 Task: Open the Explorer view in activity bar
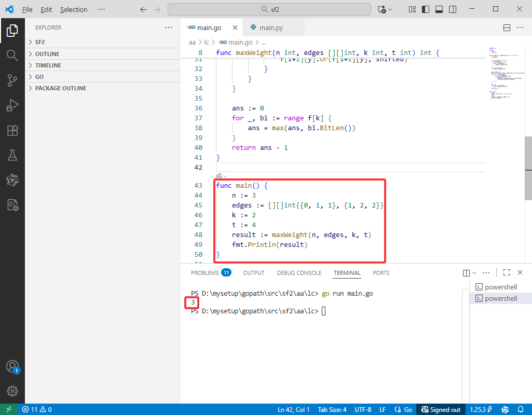pyautogui.click(x=12, y=31)
